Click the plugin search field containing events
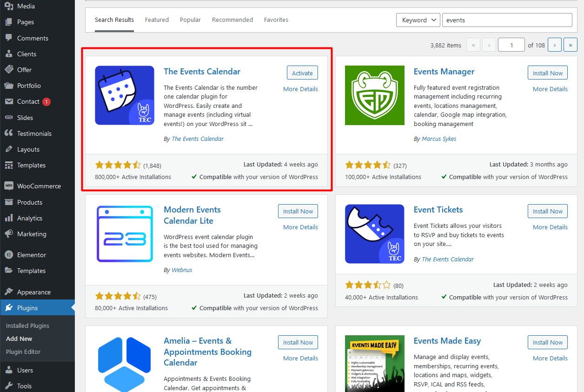The image size is (584, 392). click(x=507, y=20)
